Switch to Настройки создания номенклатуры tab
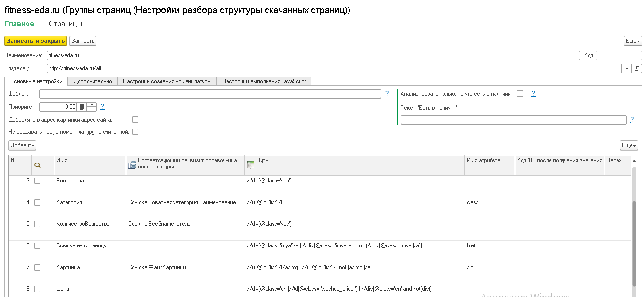The width and height of the screenshot is (644, 297). point(167,81)
